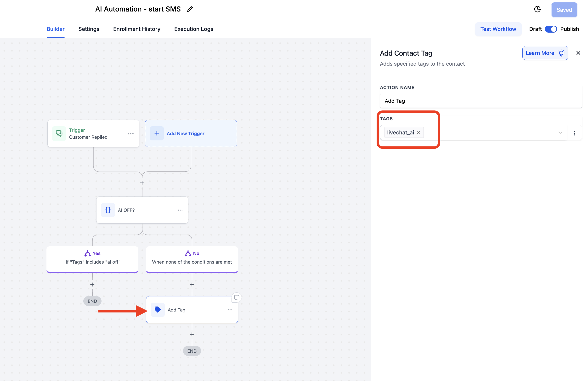The image size is (588, 381).
Task: Open the version history clock icon
Action: [x=537, y=9]
